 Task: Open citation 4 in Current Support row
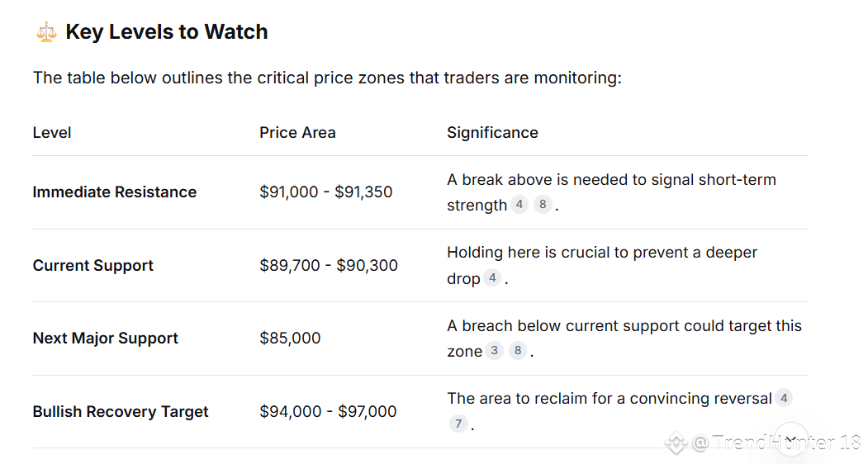(492, 278)
